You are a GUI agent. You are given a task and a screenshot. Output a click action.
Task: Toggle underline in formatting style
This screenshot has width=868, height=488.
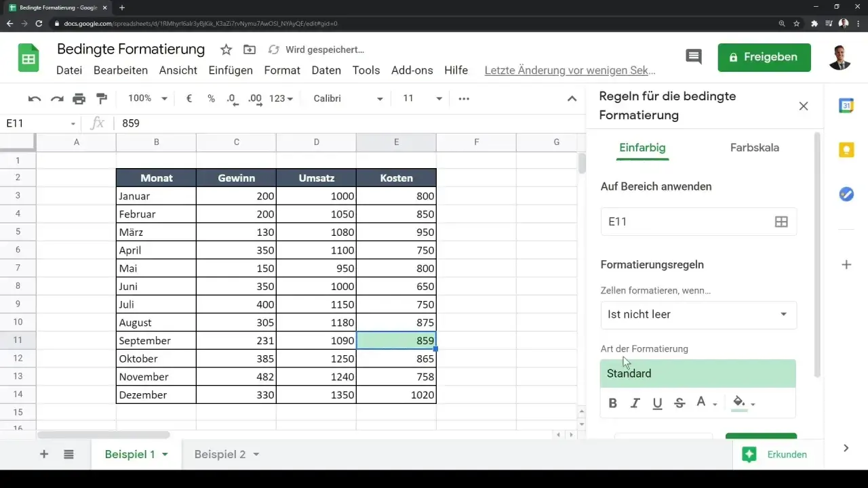[x=657, y=403]
